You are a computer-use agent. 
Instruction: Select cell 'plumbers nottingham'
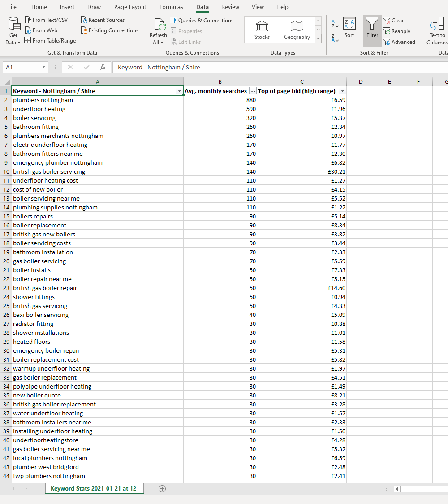coord(98,100)
